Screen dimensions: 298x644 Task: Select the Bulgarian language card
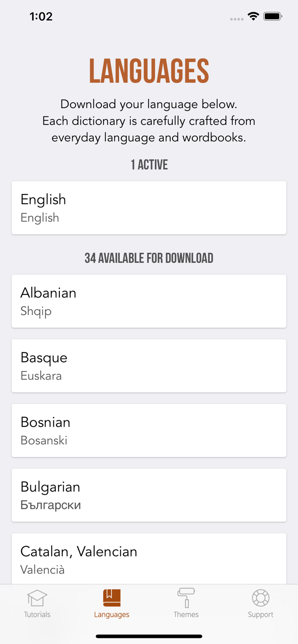(149, 495)
